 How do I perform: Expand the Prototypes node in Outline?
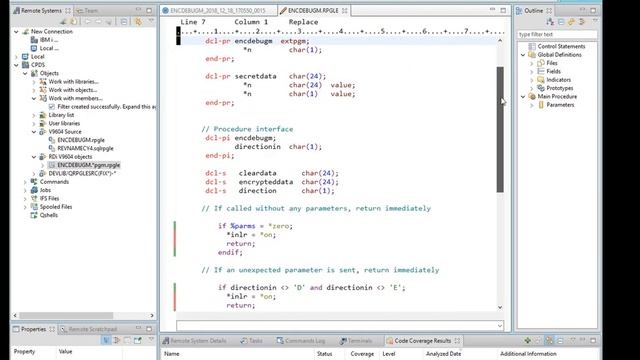point(532,88)
